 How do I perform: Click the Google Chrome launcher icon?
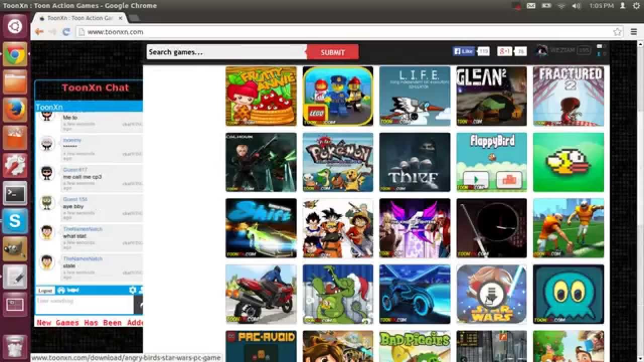point(15,54)
